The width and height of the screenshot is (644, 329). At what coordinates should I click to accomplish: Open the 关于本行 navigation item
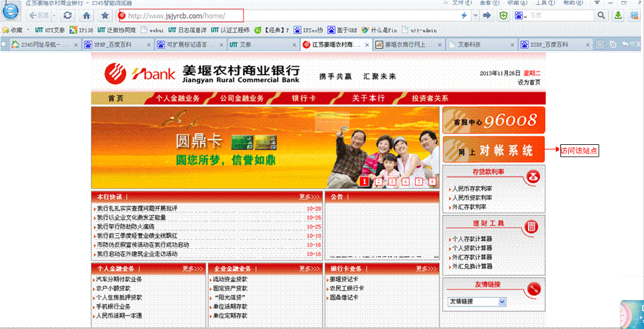click(x=368, y=98)
